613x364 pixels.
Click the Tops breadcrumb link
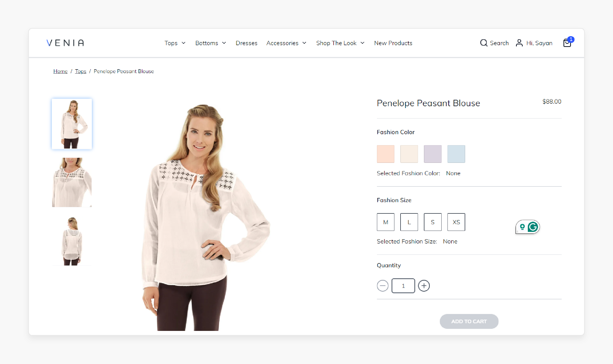(80, 71)
